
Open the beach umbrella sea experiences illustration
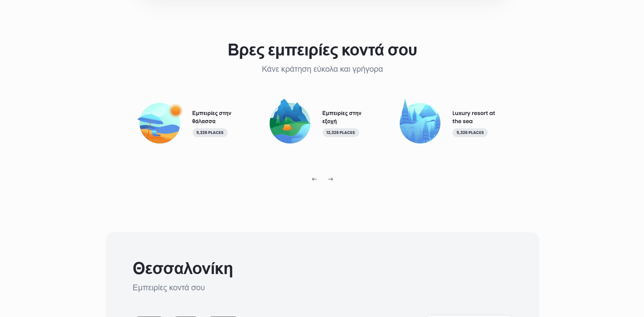click(159, 123)
